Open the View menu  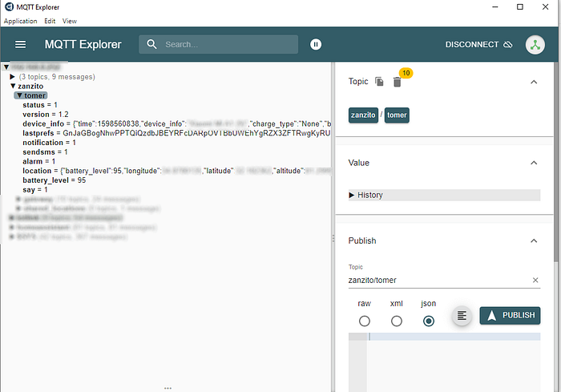(70, 21)
